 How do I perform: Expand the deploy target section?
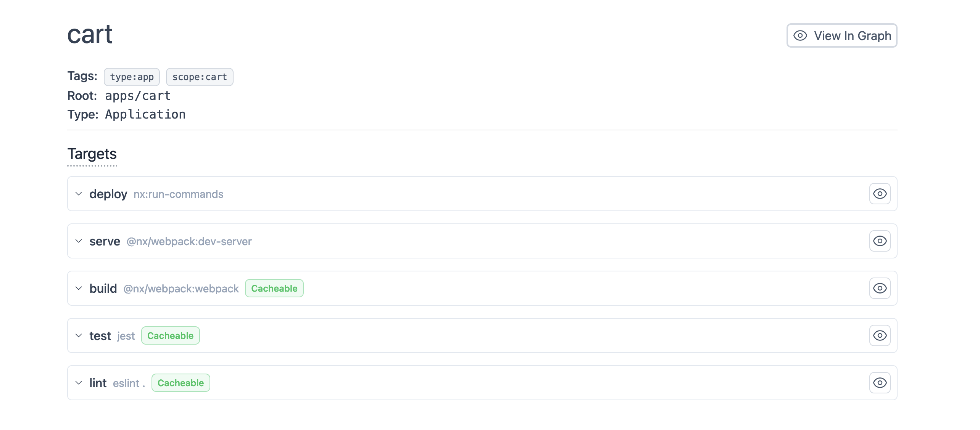pyautogui.click(x=79, y=194)
